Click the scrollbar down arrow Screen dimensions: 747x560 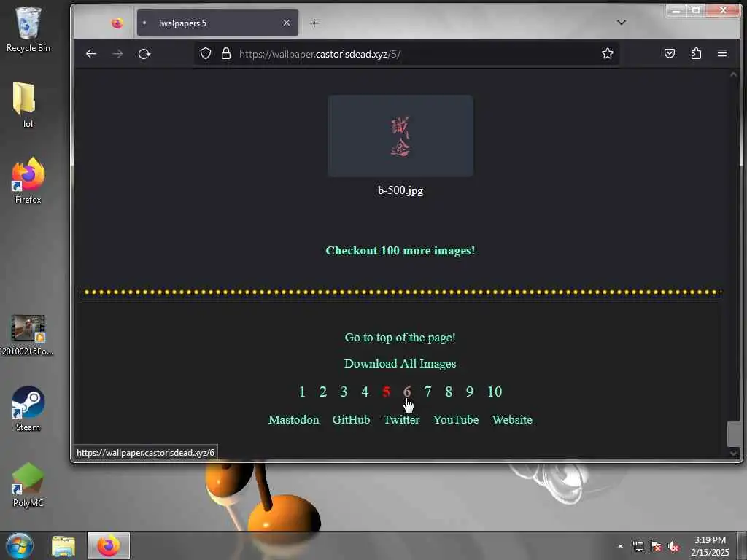(x=734, y=454)
